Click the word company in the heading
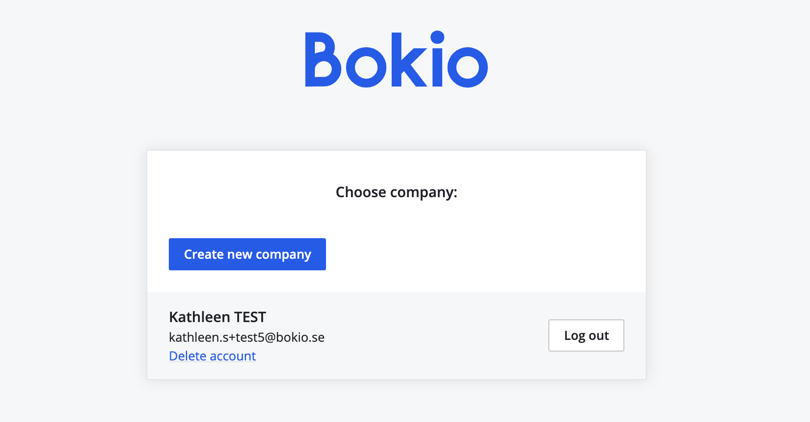810x422 pixels. click(x=423, y=192)
